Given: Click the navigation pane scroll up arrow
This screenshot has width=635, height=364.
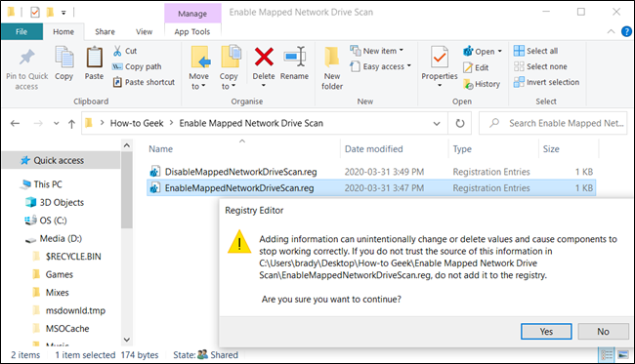Looking at the screenshot, I should pyautogui.click(x=127, y=145).
